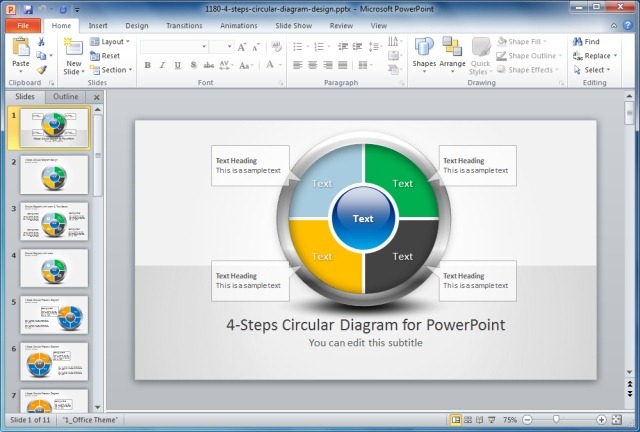Switch to Slide Sorter view
This screenshot has width=640, height=432.
point(468,419)
